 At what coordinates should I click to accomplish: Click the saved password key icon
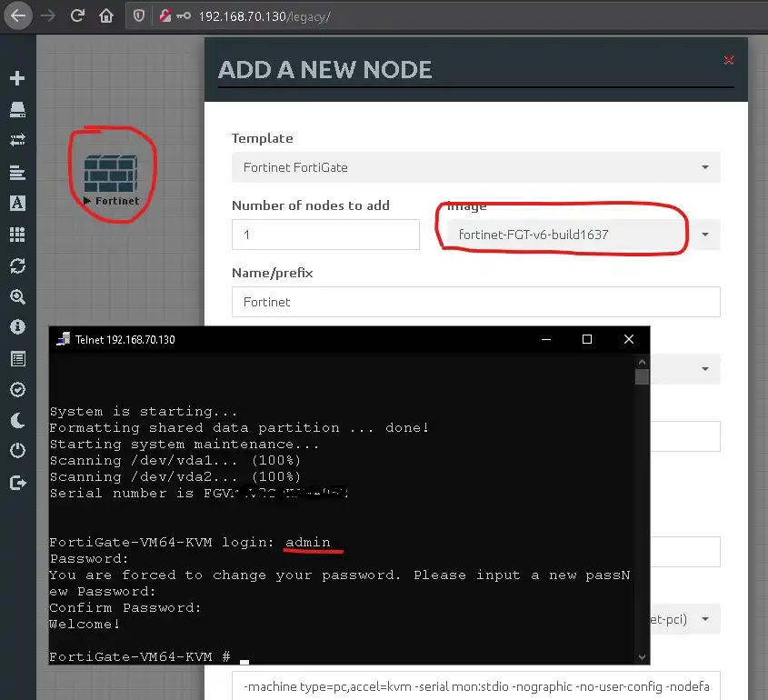pyautogui.click(x=184, y=16)
